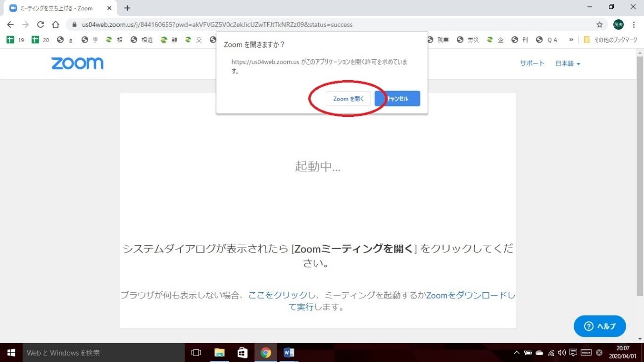Open File Explorer from the taskbar
This screenshot has width=644, height=362.
(x=219, y=353)
